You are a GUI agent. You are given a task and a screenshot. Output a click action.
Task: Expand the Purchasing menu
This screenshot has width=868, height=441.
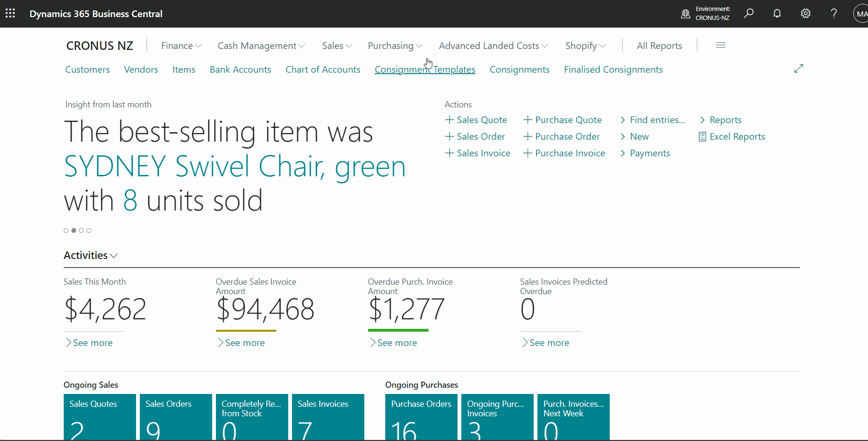395,46
